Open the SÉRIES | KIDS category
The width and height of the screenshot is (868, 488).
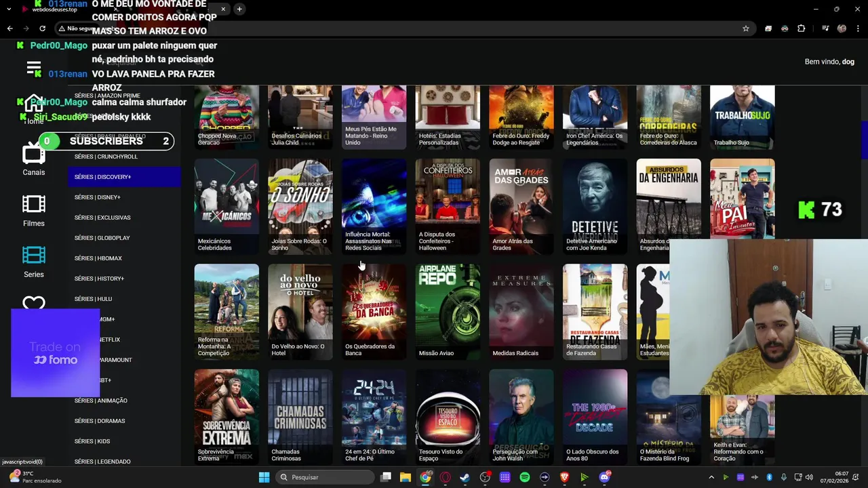click(124, 441)
